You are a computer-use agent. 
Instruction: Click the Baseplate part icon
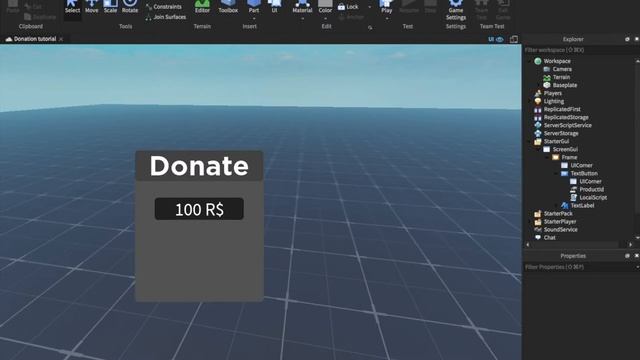click(547, 85)
